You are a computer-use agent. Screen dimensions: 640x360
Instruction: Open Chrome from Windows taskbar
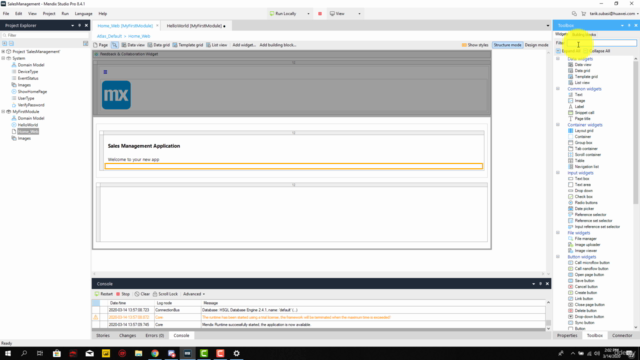[x=155, y=353]
